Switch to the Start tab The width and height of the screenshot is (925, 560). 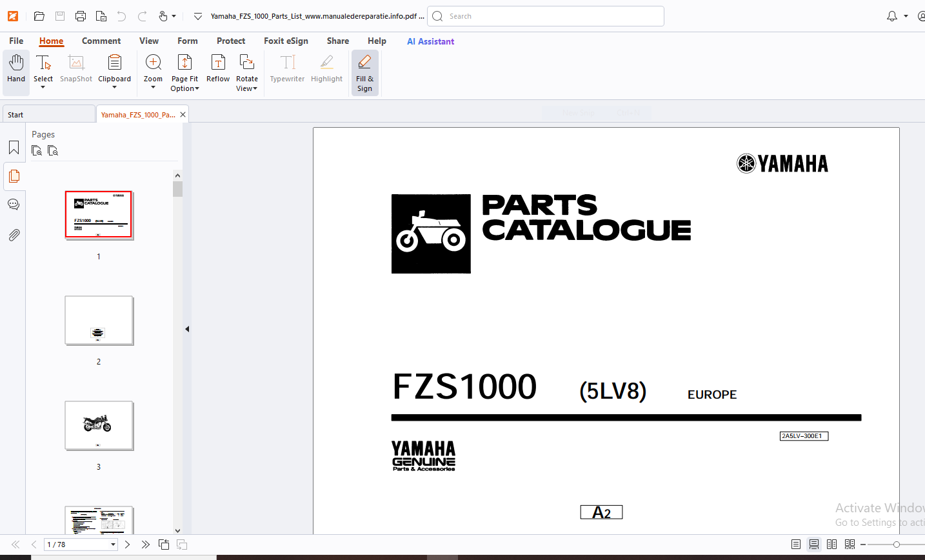point(48,114)
